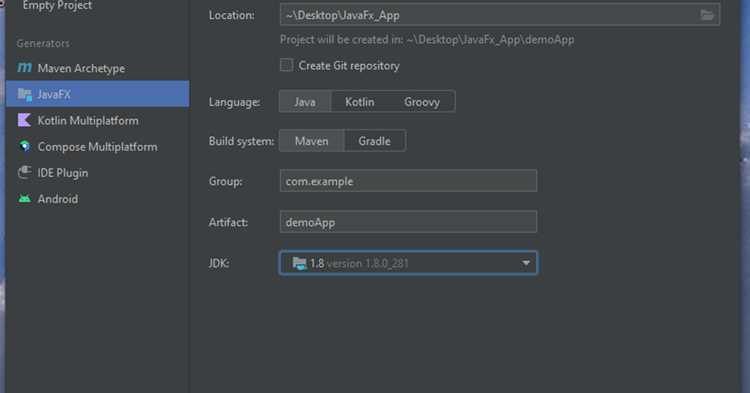Choose the Android generator
750x393 pixels.
[58, 199]
